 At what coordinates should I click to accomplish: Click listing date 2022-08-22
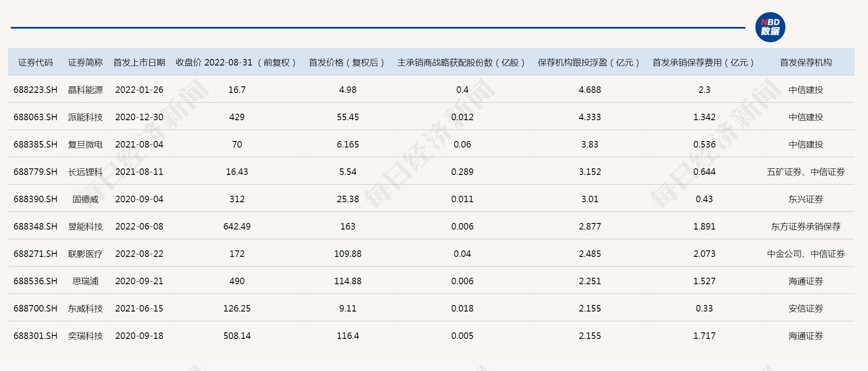(139, 254)
